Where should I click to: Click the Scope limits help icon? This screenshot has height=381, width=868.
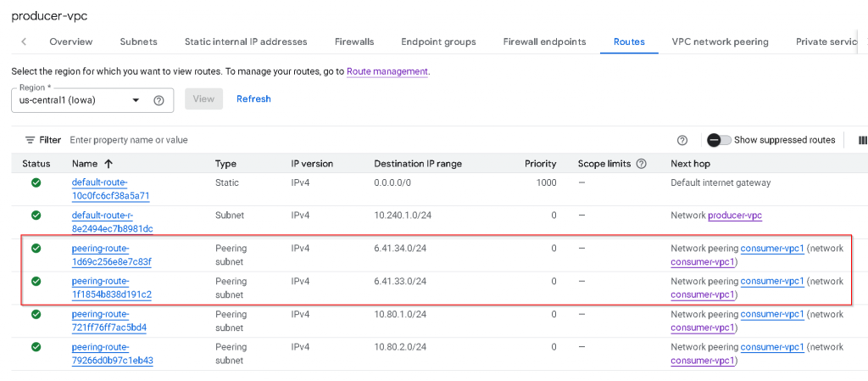(641, 164)
